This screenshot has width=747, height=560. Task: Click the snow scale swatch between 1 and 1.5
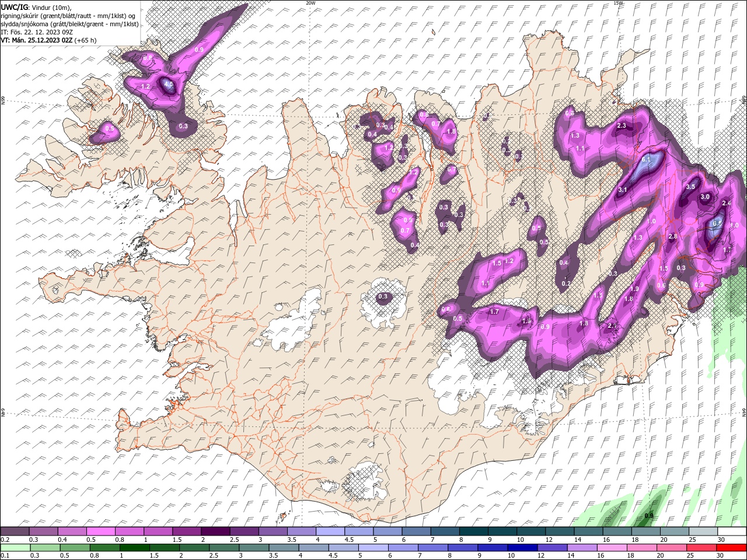pyautogui.click(x=158, y=531)
